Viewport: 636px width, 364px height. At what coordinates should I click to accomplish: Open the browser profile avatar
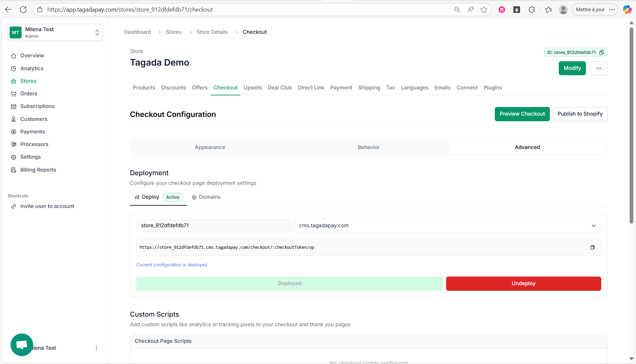[x=563, y=10]
